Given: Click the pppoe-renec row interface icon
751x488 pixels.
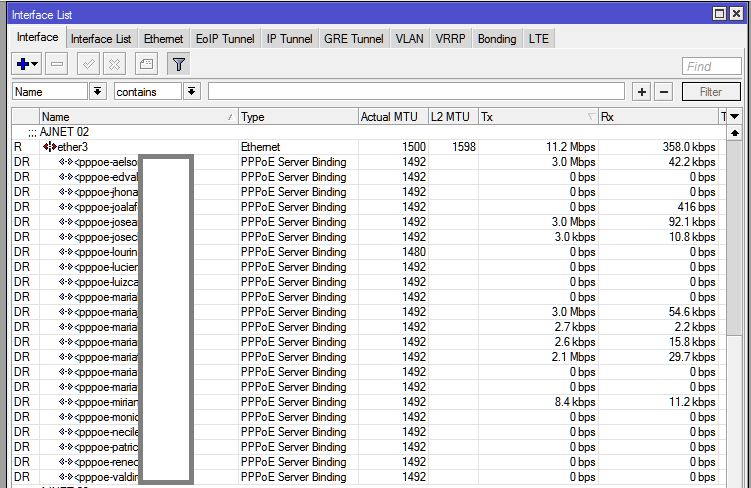Looking at the screenshot, I should coord(66,462).
